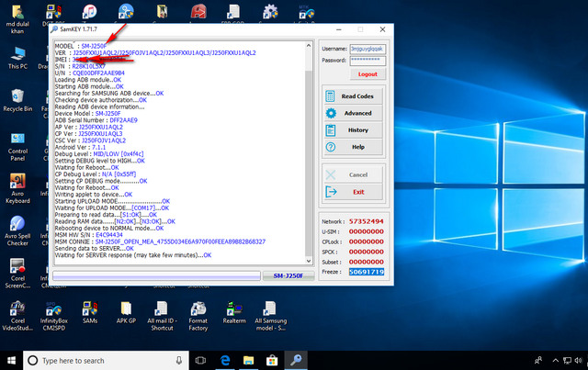Click the Exit button in SamKEY
This screenshot has height=370, width=588.
point(353,192)
